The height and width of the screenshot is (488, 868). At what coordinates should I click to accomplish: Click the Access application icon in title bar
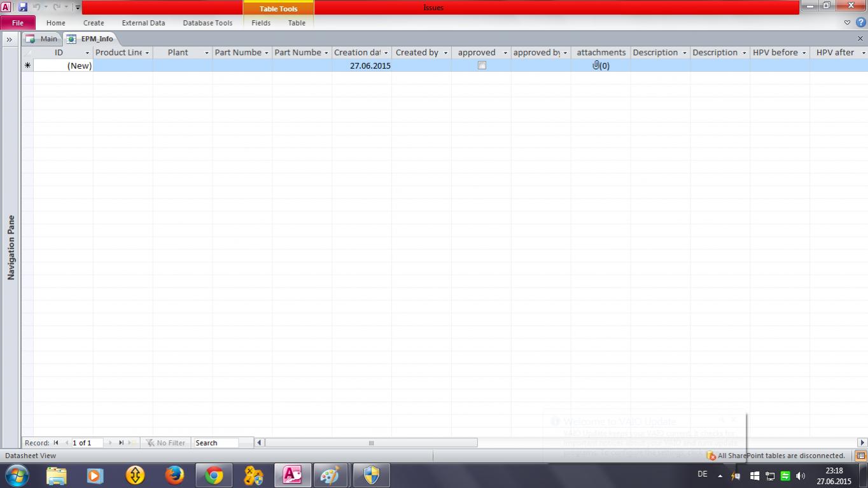[6, 7]
